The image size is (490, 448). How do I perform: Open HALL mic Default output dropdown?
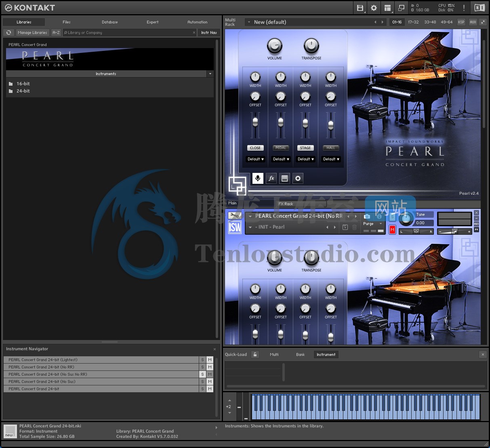click(x=331, y=159)
